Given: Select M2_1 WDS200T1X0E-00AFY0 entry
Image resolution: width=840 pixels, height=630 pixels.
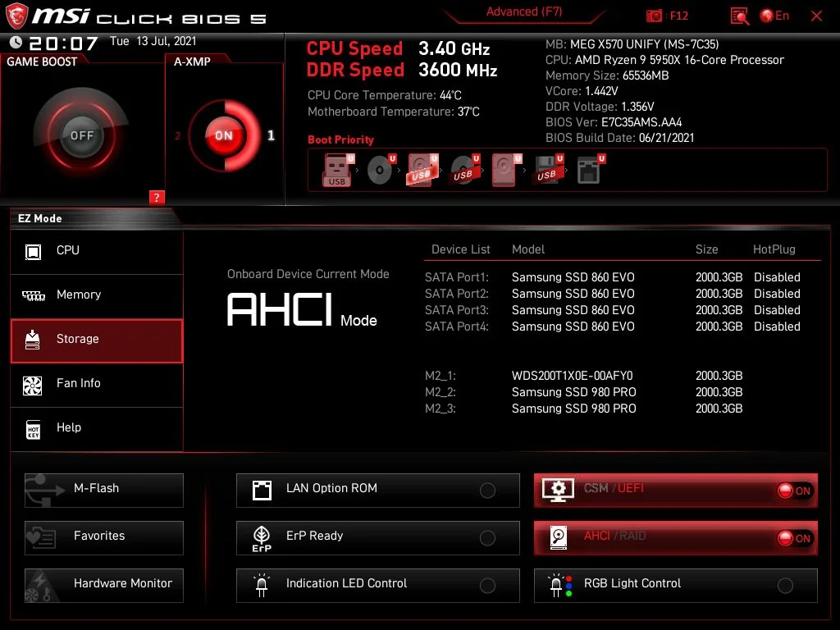Looking at the screenshot, I should click(584, 376).
